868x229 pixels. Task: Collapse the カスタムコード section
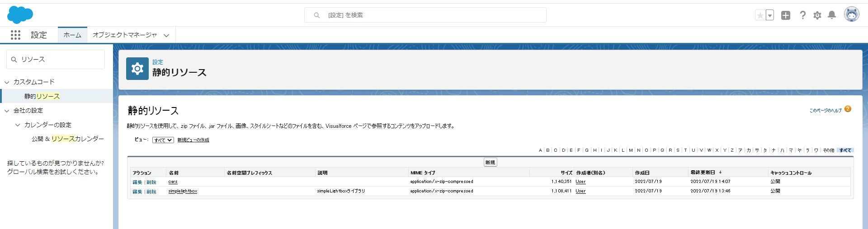(7, 82)
